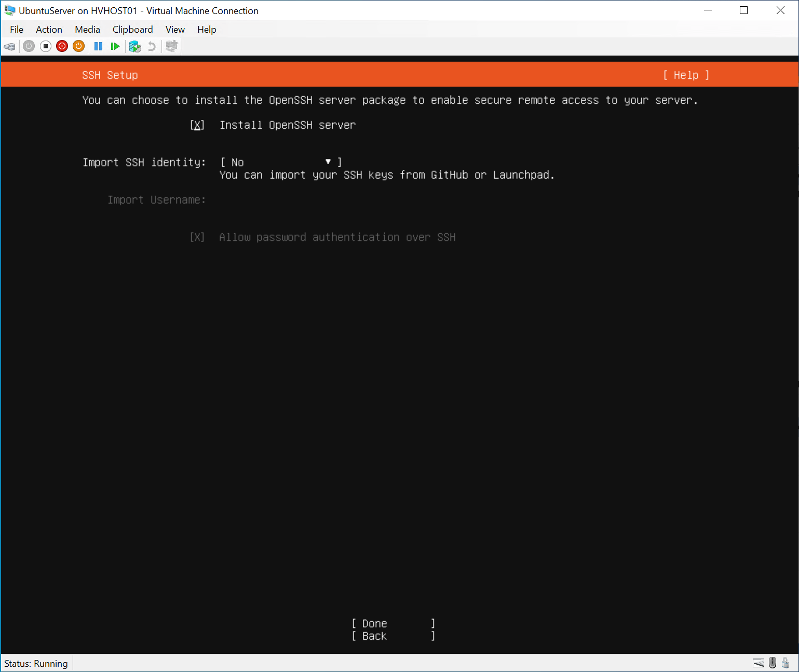The height and width of the screenshot is (672, 799).
Task: Click the Import Username input field
Action: [281, 200]
